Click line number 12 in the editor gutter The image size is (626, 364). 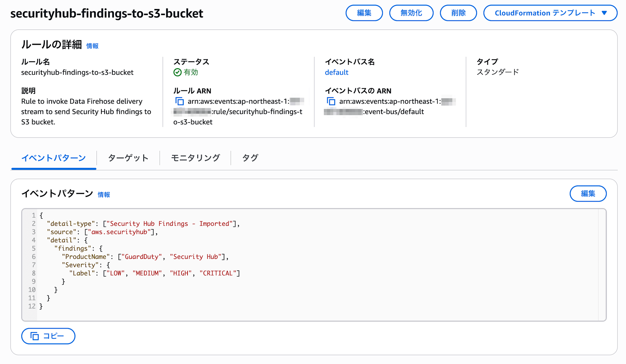coord(32,306)
